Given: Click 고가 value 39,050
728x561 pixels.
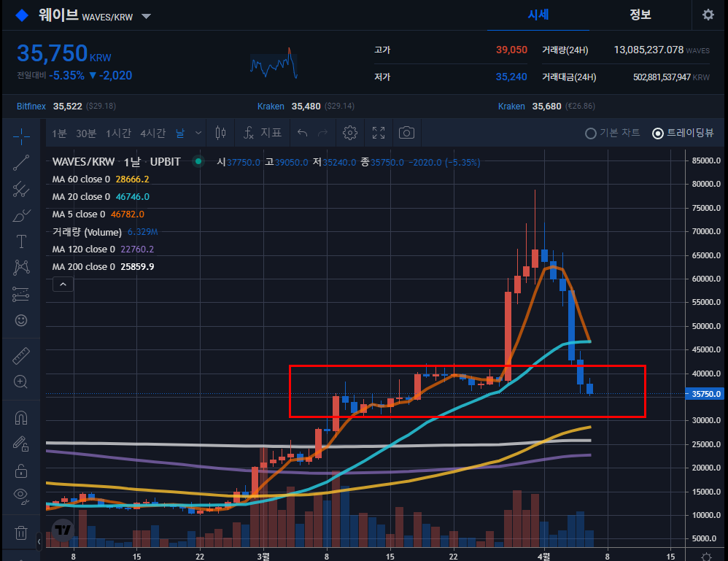Looking at the screenshot, I should pyautogui.click(x=511, y=50).
